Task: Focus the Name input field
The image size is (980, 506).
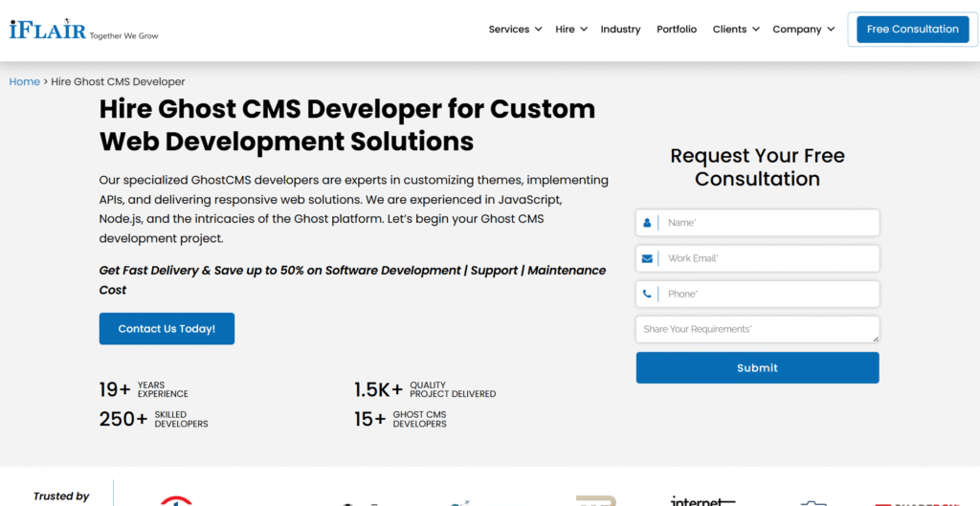Action: click(x=758, y=222)
